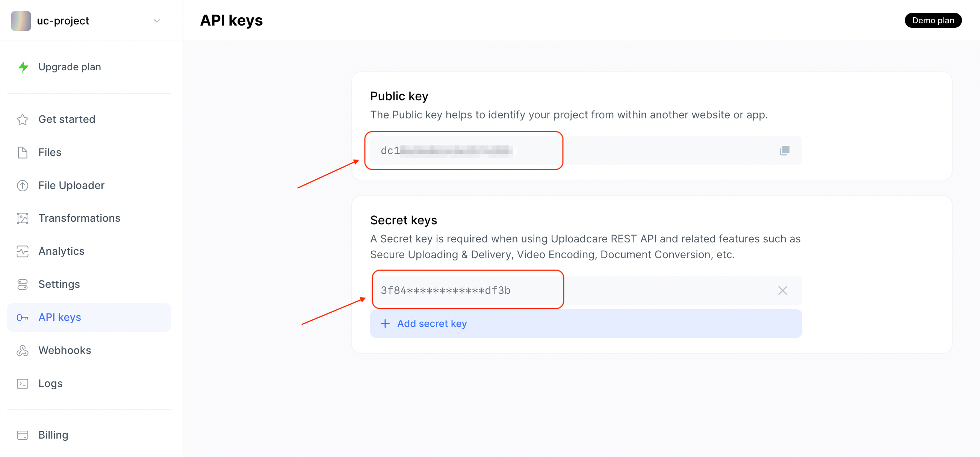Click the API keys key icon
The width and height of the screenshot is (980, 457).
tap(23, 317)
